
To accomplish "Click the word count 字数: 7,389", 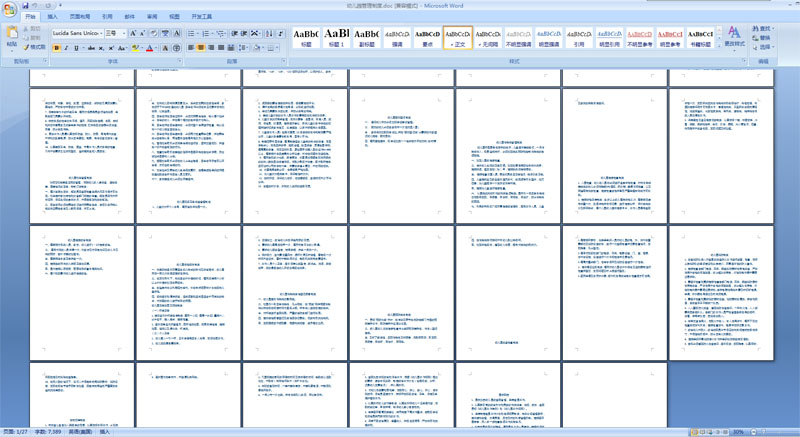I will pyautogui.click(x=48, y=432).
